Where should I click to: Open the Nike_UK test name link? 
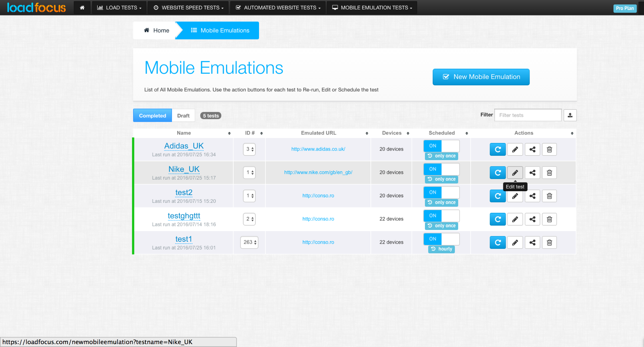(x=184, y=169)
